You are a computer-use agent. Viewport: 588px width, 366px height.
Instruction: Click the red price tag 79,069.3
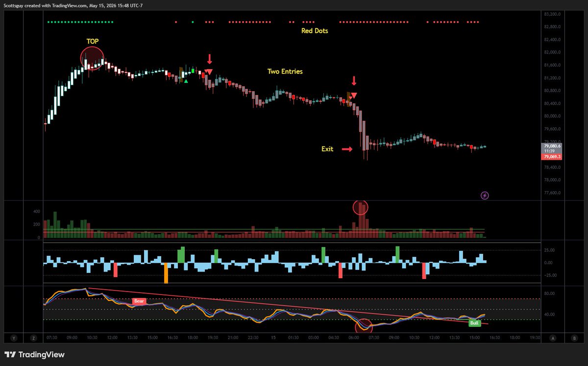click(551, 157)
